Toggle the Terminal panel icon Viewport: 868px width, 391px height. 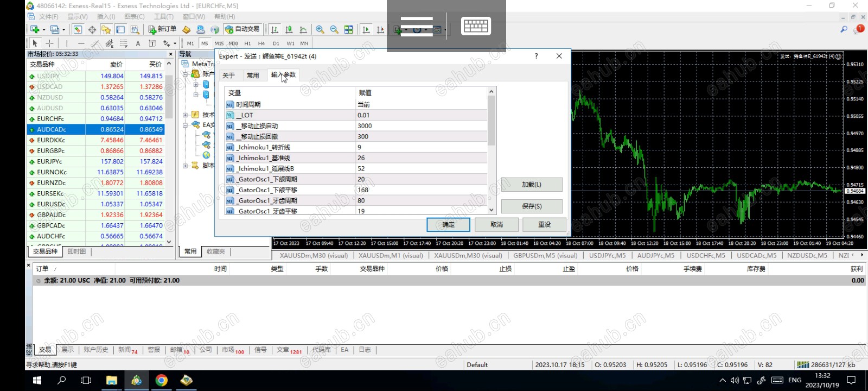pyautogui.click(x=120, y=29)
